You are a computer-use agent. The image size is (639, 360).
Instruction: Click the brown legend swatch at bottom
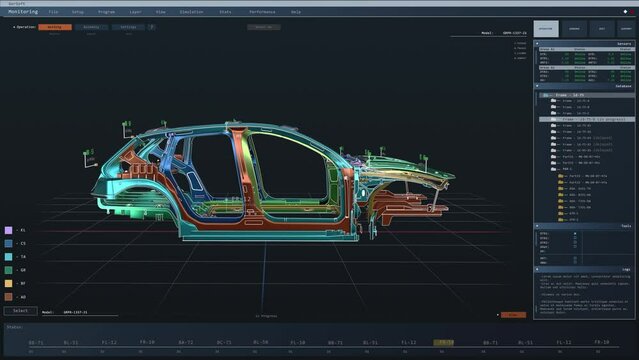9,297
